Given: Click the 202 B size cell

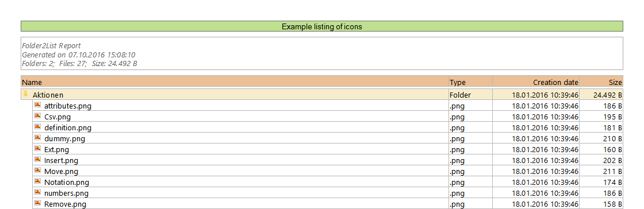Looking at the screenshot, I should (x=601, y=160).
